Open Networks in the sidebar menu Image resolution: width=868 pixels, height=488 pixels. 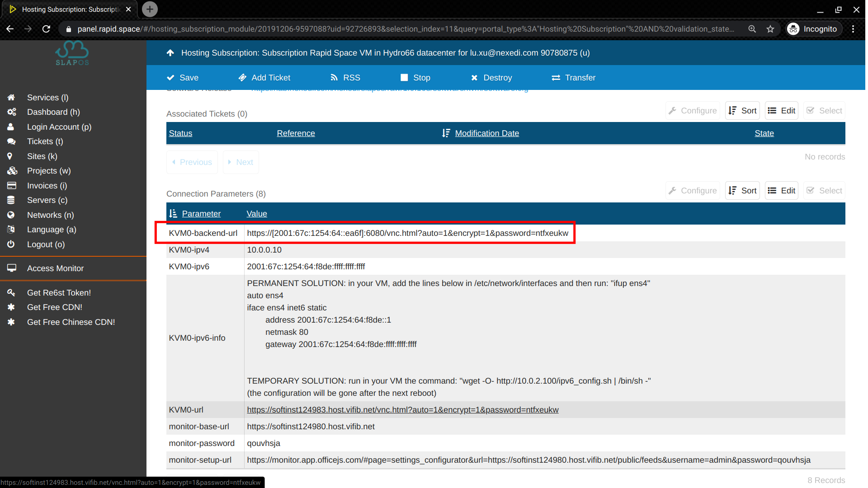coord(51,215)
